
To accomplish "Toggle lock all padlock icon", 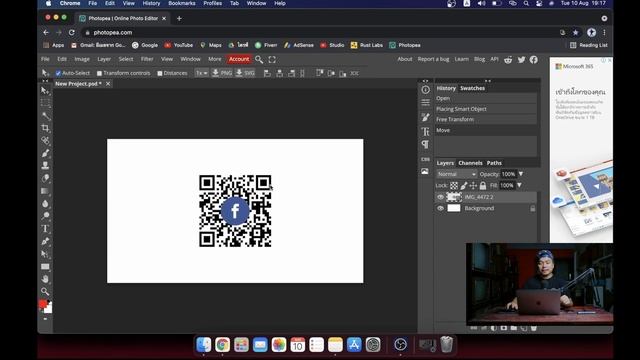I will [x=483, y=186].
